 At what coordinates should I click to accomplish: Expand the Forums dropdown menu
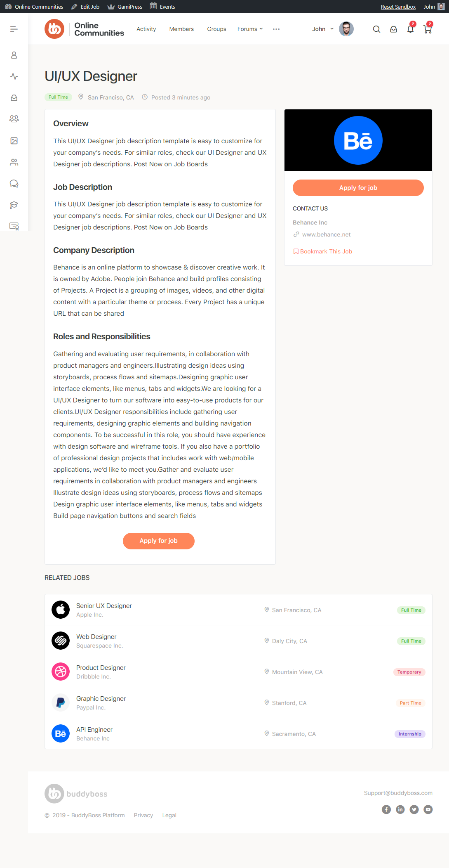[x=250, y=29]
